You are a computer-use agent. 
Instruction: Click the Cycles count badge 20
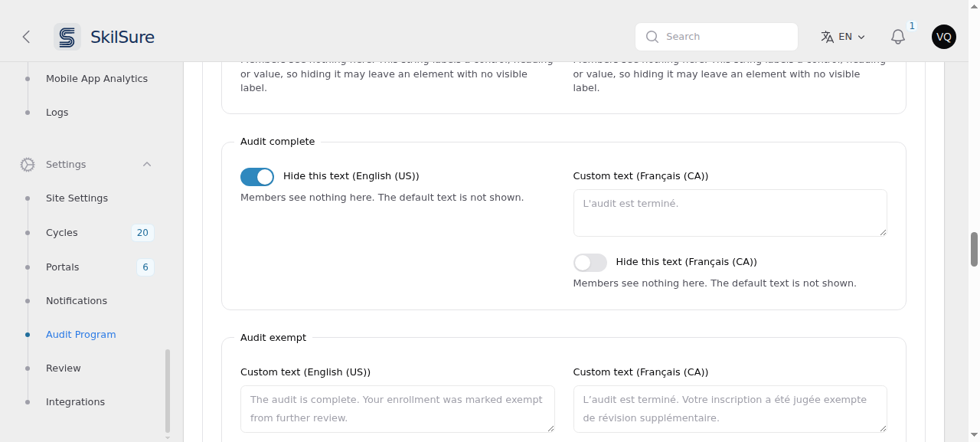(142, 233)
